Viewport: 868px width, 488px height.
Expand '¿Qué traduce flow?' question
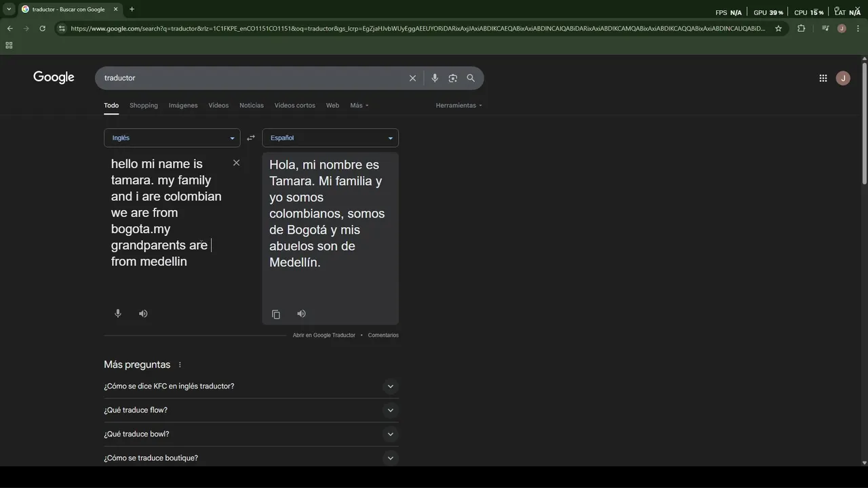coord(251,410)
